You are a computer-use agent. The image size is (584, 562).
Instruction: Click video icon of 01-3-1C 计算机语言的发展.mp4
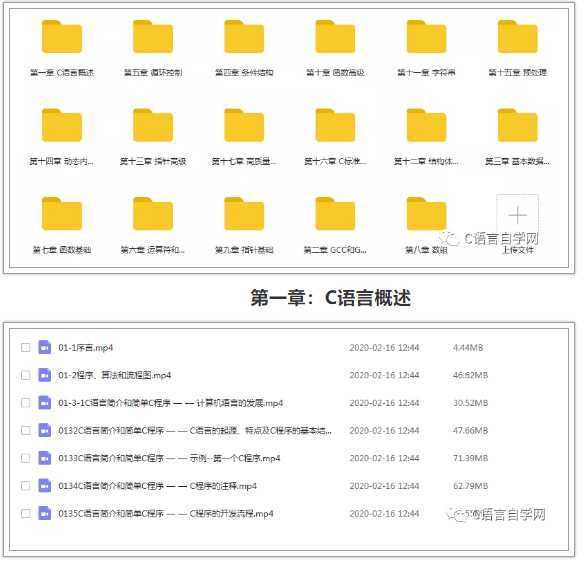[45, 403]
